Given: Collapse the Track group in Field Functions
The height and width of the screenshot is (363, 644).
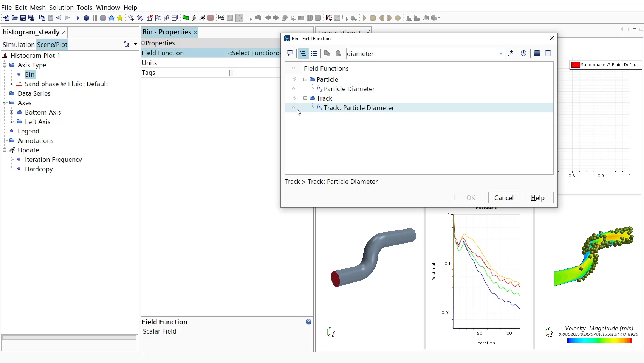Looking at the screenshot, I should tap(305, 98).
